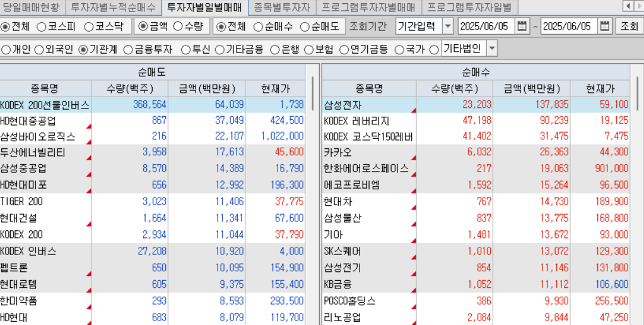This screenshot has width=644, height=325.
Task: Edit the start date field
Action: coord(486,27)
